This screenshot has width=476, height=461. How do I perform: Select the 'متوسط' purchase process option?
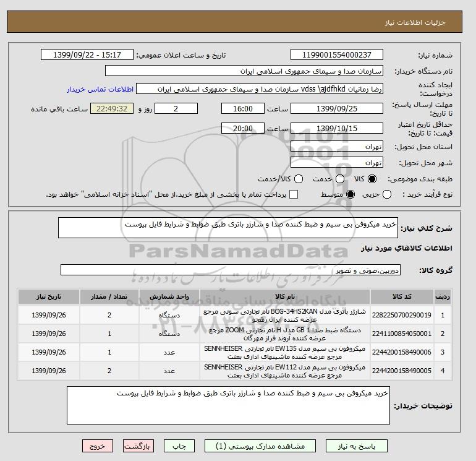(x=351, y=195)
